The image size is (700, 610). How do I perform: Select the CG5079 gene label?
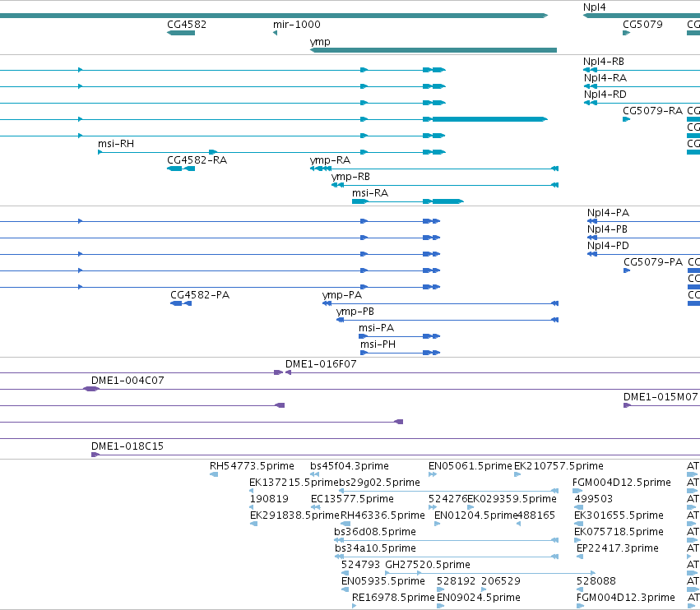click(x=642, y=25)
